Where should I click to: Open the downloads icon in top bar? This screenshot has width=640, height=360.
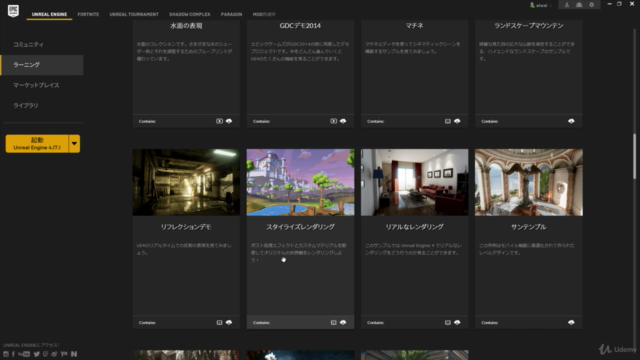[567, 5]
